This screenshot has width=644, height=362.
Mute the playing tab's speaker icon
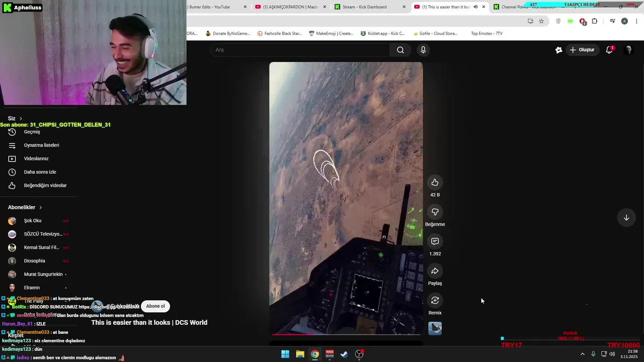point(475,7)
